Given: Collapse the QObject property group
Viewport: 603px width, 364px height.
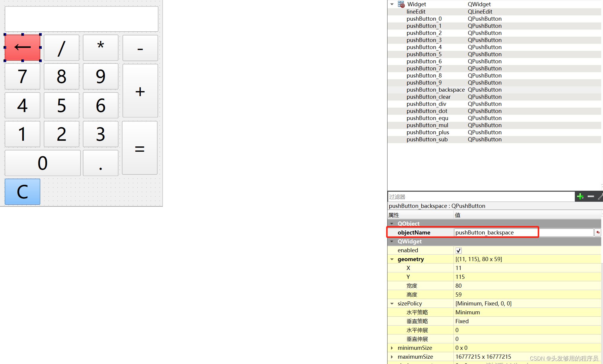Looking at the screenshot, I should tap(392, 224).
